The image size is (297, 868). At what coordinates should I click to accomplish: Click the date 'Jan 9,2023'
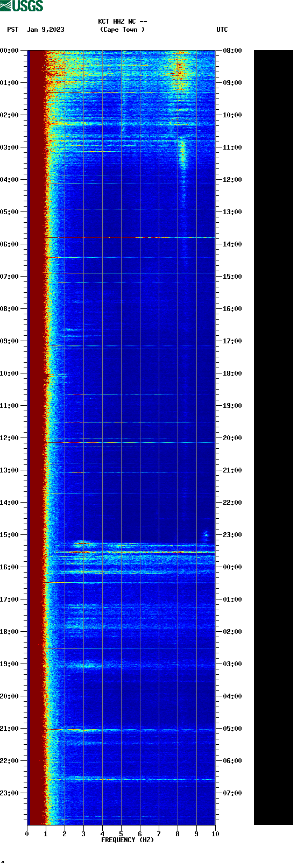(46, 30)
